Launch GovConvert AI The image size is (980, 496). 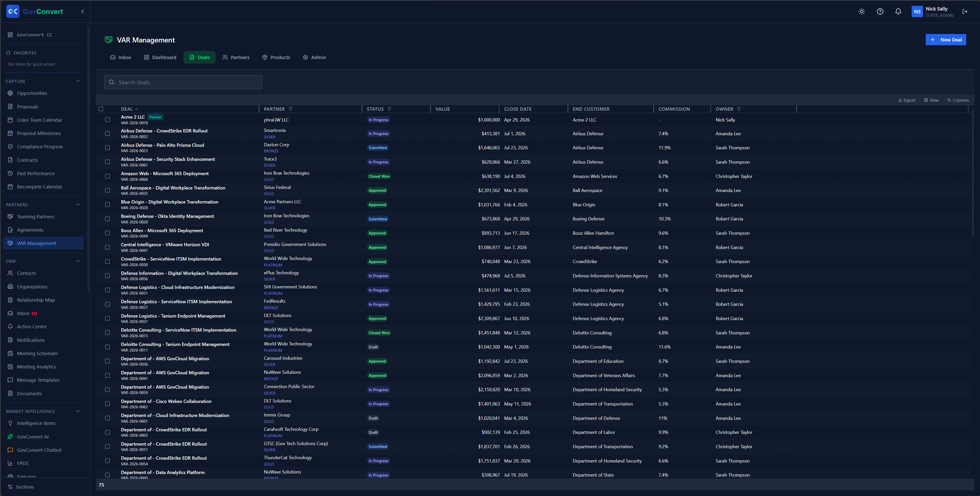coord(33,437)
